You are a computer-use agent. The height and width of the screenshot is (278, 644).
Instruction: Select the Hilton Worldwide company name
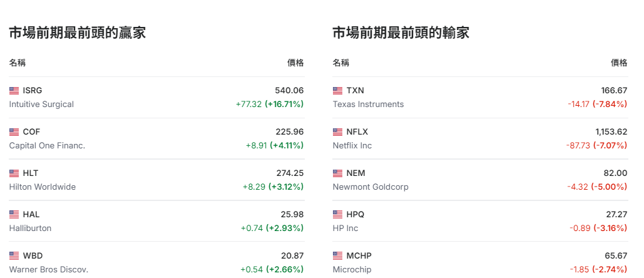43,187
